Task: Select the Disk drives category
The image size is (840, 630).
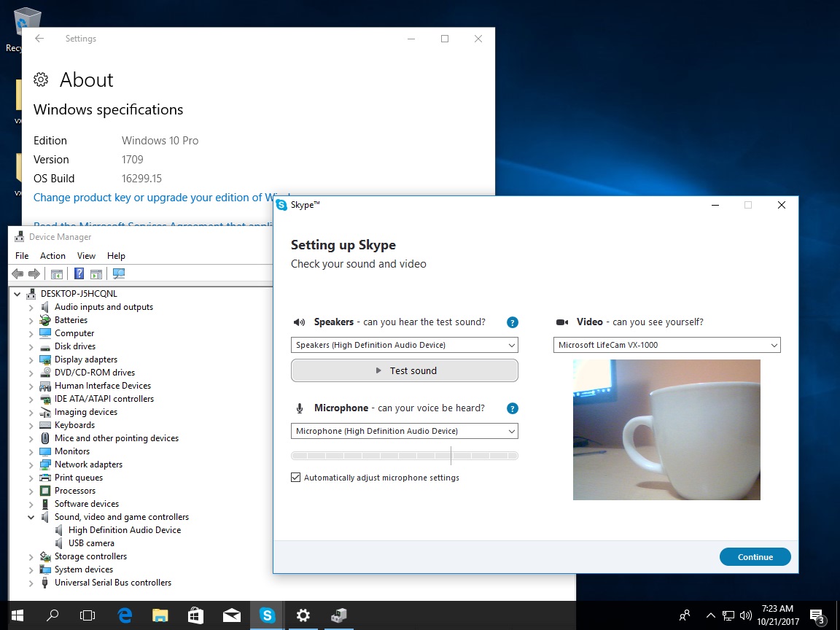Action: (x=75, y=346)
